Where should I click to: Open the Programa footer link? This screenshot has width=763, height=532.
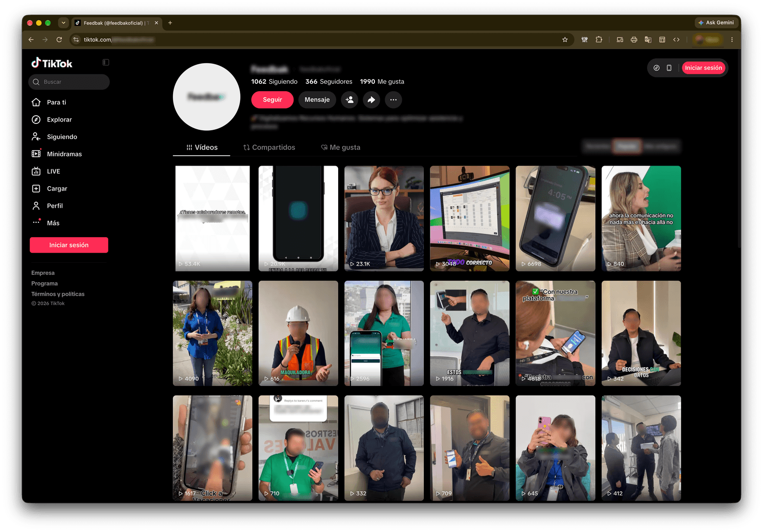pyautogui.click(x=45, y=284)
